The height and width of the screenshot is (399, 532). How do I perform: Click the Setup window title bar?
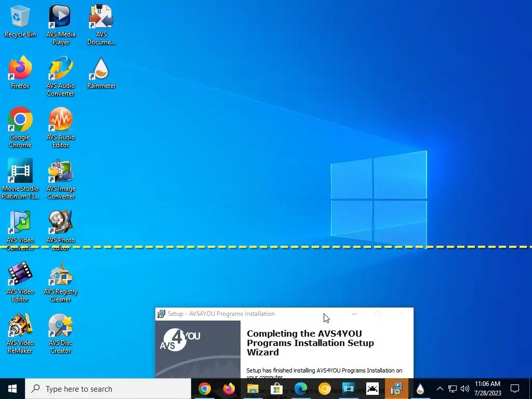[284, 314]
